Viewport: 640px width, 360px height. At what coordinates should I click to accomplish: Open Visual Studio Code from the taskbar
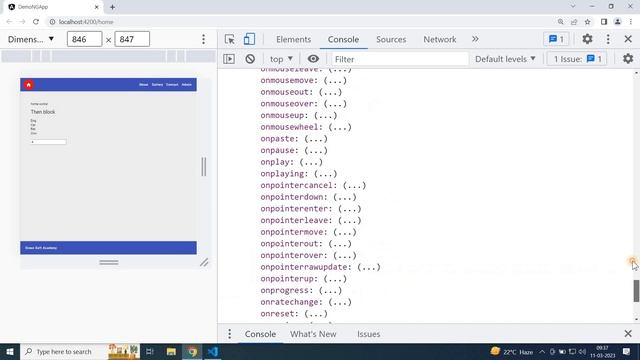213,351
